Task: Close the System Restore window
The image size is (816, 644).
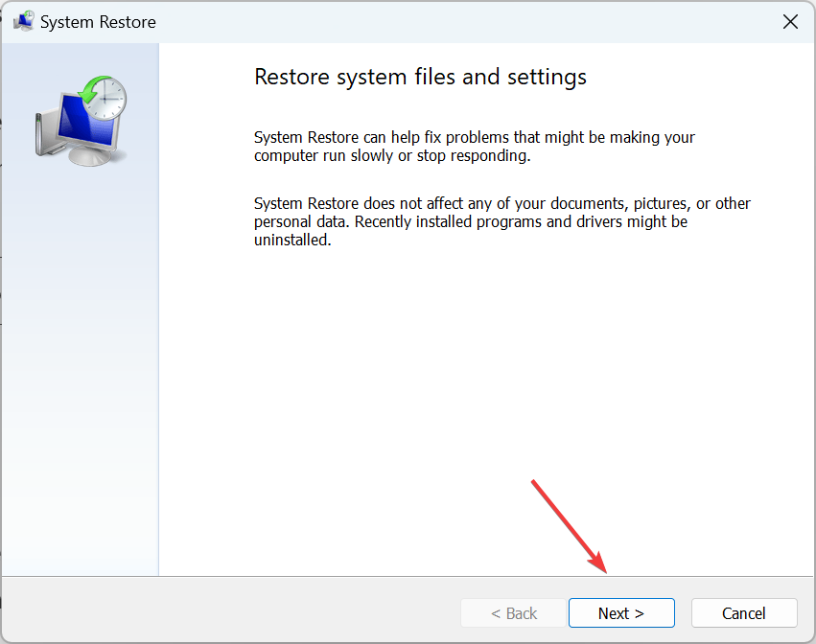Action: [790, 22]
